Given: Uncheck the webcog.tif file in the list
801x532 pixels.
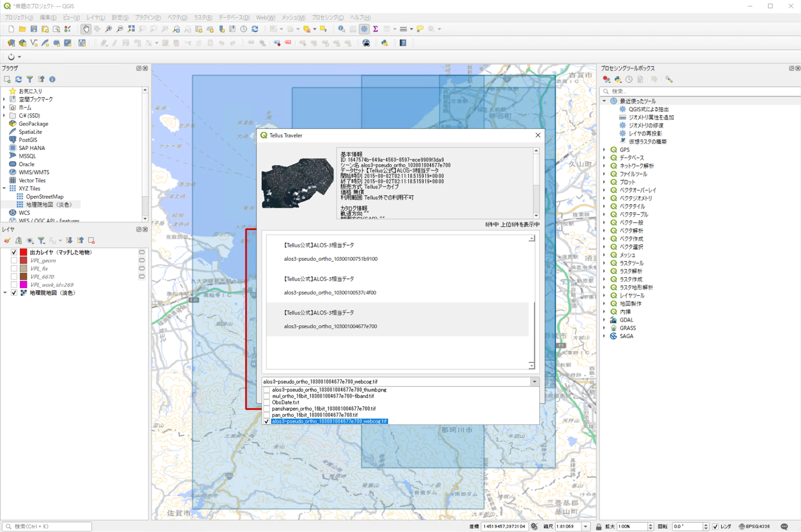Looking at the screenshot, I should (x=267, y=421).
